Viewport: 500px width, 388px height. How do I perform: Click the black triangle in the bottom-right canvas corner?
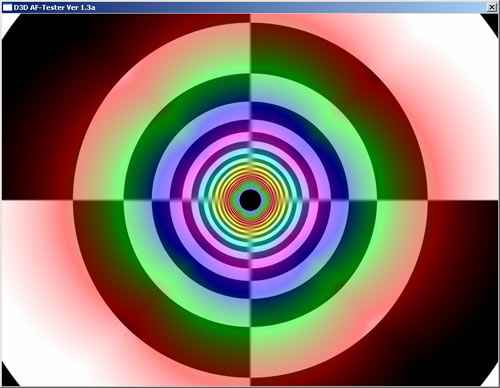click(x=492, y=378)
